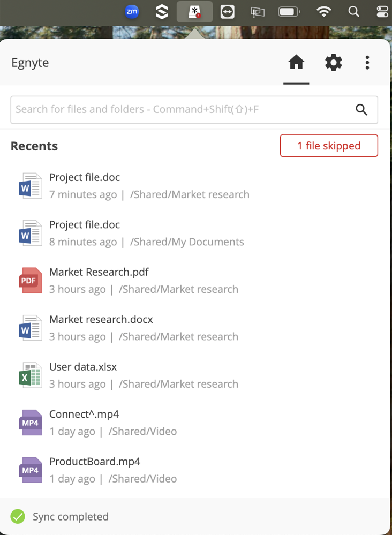Viewport: 392px width, 535px height.
Task: Click inside the file search field
Action: pyautogui.click(x=161, y=109)
